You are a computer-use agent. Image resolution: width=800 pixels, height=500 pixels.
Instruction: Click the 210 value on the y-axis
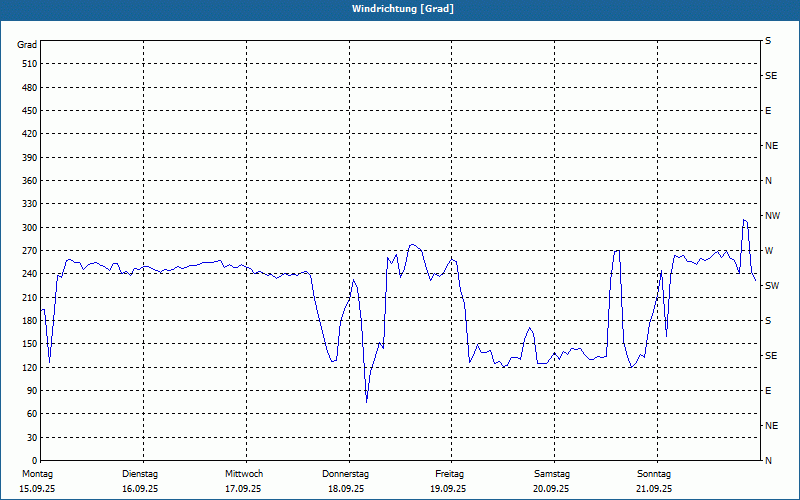point(30,297)
